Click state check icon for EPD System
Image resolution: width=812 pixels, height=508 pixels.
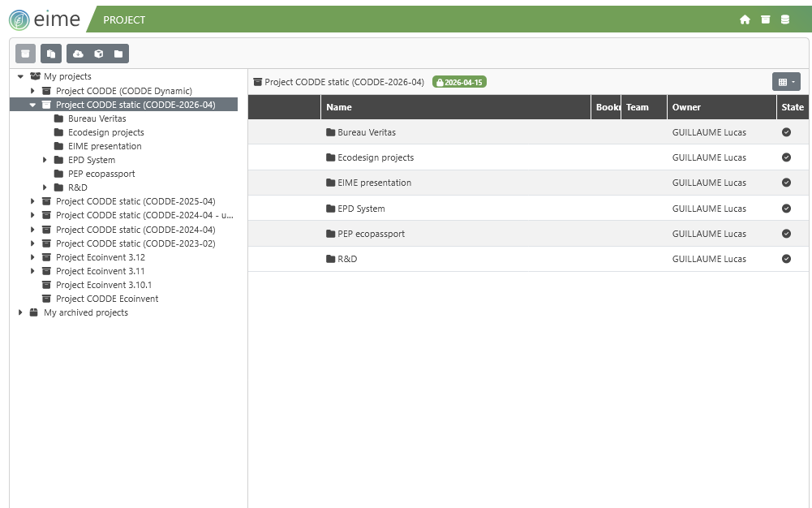pyautogui.click(x=786, y=209)
